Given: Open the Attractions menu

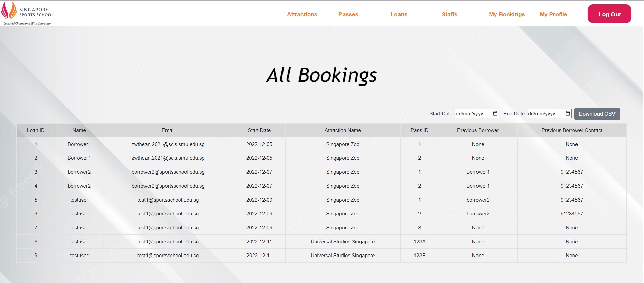Looking at the screenshot, I should click(302, 14).
